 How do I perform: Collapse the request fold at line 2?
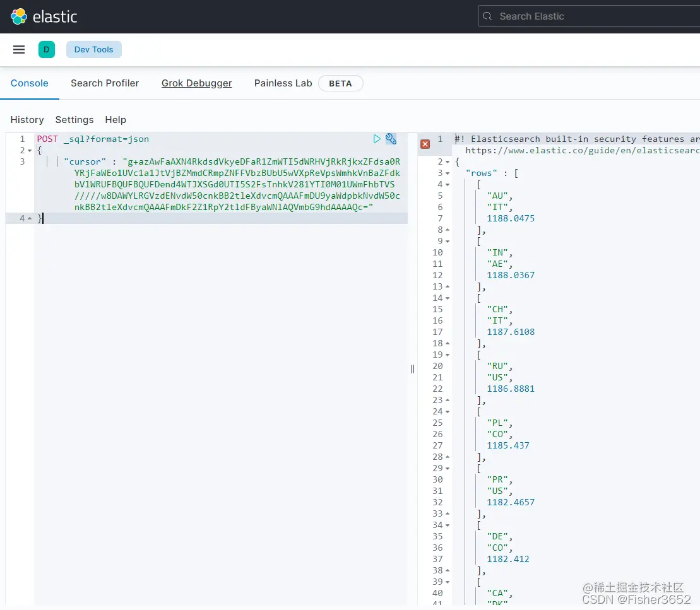tap(30, 151)
